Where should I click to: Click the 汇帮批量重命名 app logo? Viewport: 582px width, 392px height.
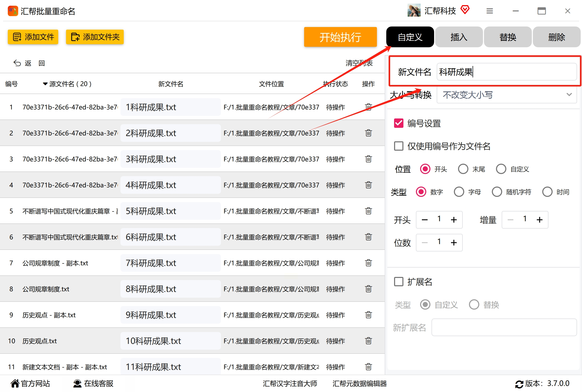point(13,11)
